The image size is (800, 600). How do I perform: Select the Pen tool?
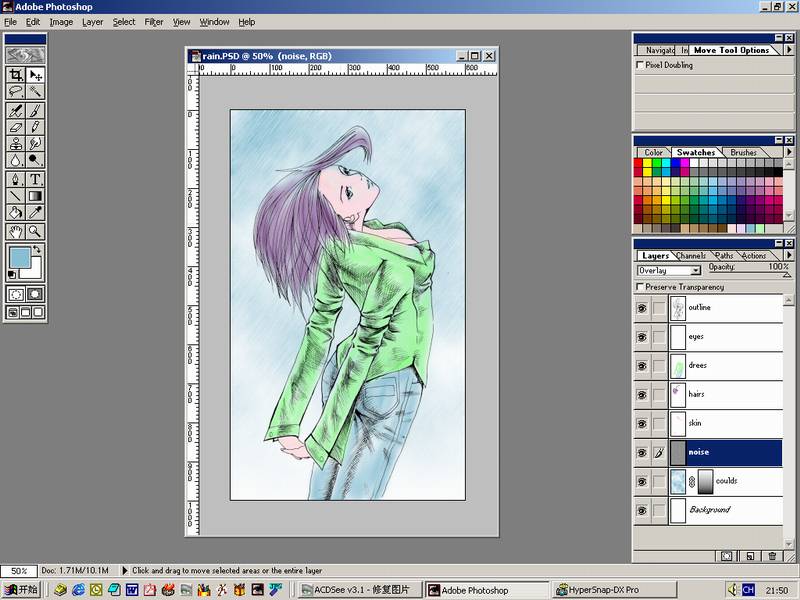click(16, 180)
